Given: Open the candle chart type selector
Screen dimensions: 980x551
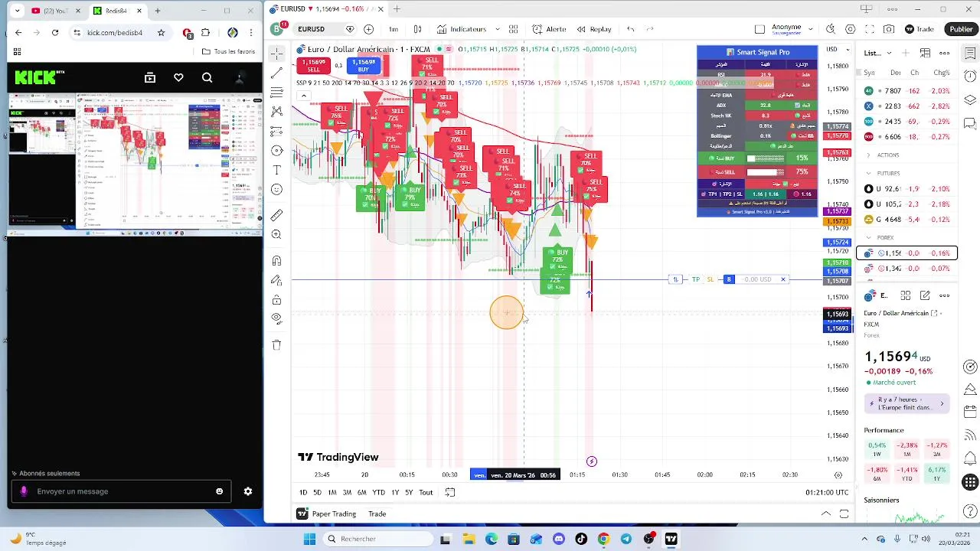Looking at the screenshot, I should pyautogui.click(x=417, y=29).
